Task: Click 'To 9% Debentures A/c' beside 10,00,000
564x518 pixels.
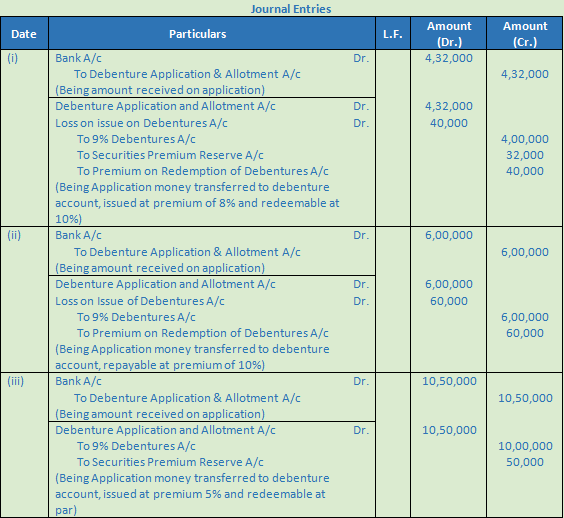Action: [136, 446]
